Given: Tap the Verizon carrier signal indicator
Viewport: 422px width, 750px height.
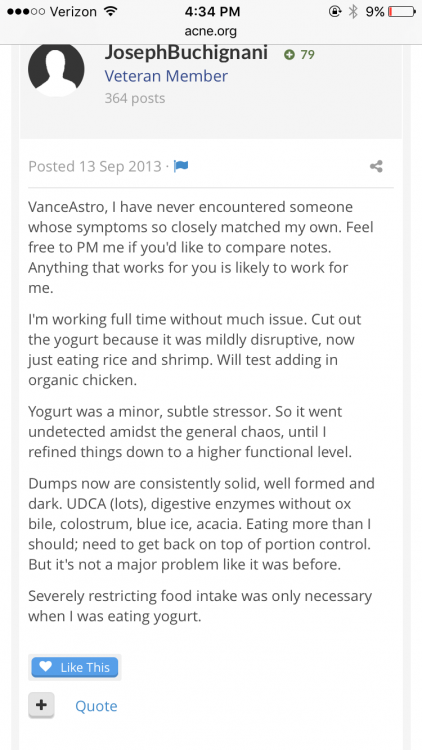Looking at the screenshot, I should click(55, 11).
